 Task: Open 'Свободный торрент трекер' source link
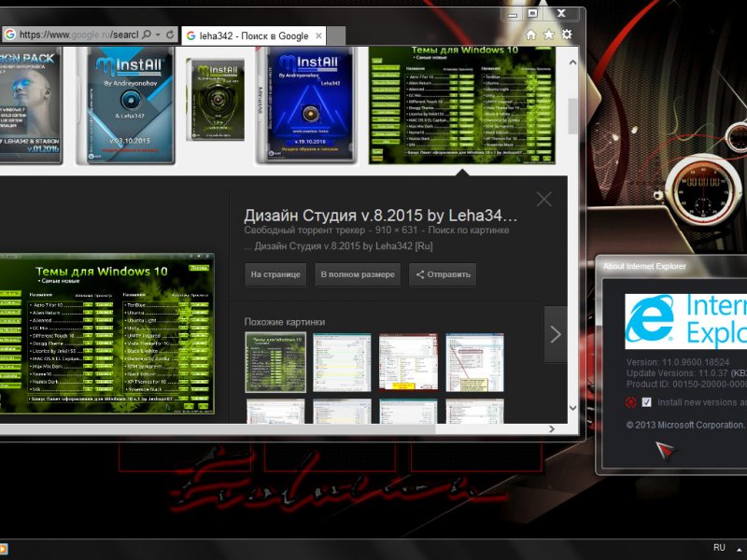click(x=304, y=231)
